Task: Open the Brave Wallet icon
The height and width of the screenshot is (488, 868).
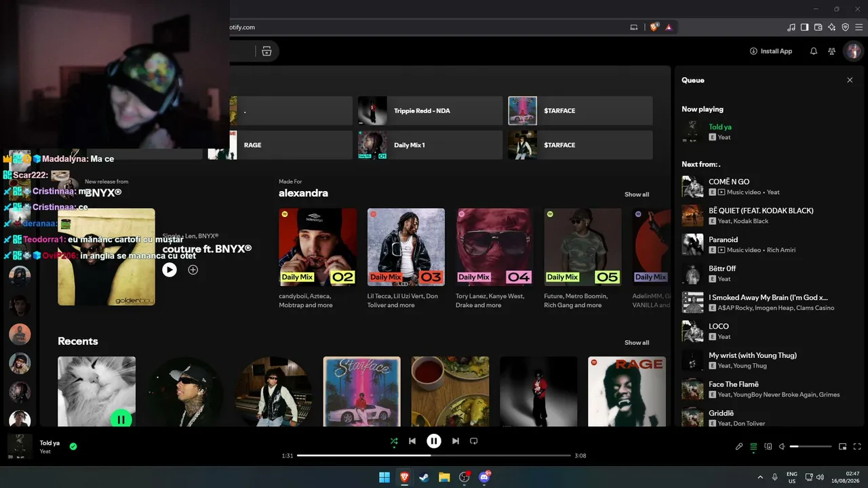Action: (x=818, y=27)
